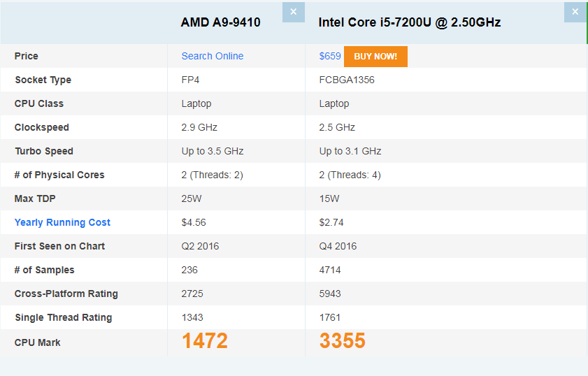This screenshot has width=588, height=376.
Task: Click the $659 price link
Action: coord(330,56)
